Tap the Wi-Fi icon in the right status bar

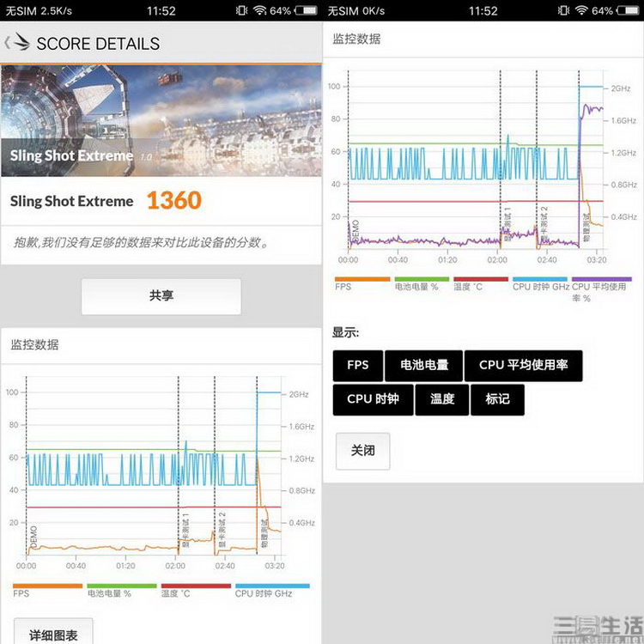(x=581, y=10)
